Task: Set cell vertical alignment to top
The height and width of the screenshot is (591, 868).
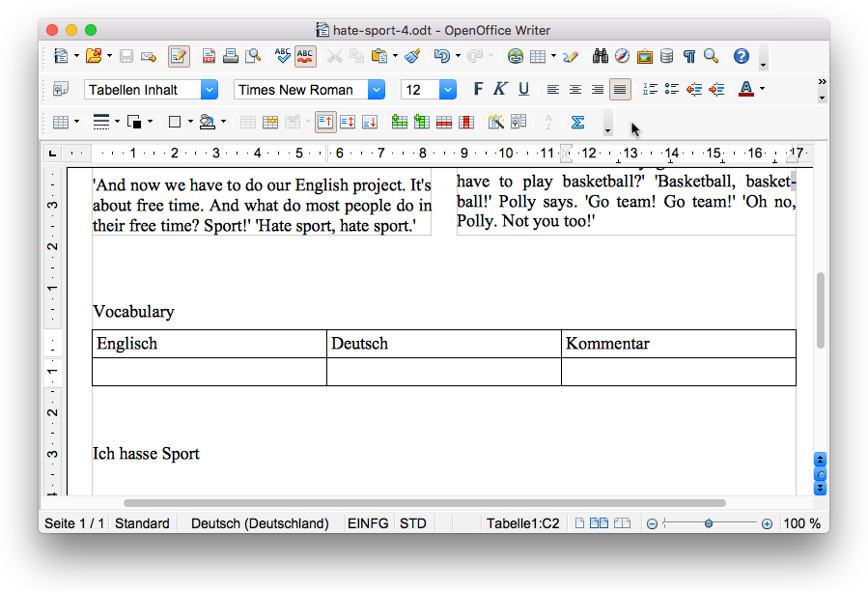Action: [x=325, y=122]
